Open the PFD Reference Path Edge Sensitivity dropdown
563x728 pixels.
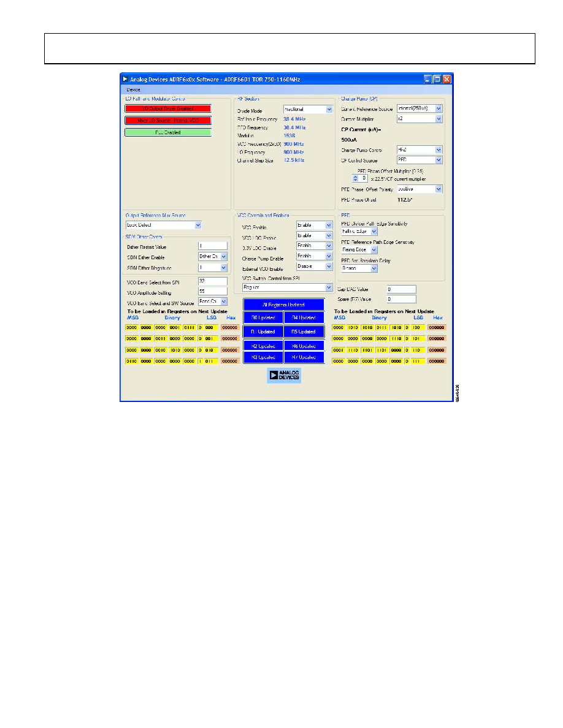tap(359, 250)
